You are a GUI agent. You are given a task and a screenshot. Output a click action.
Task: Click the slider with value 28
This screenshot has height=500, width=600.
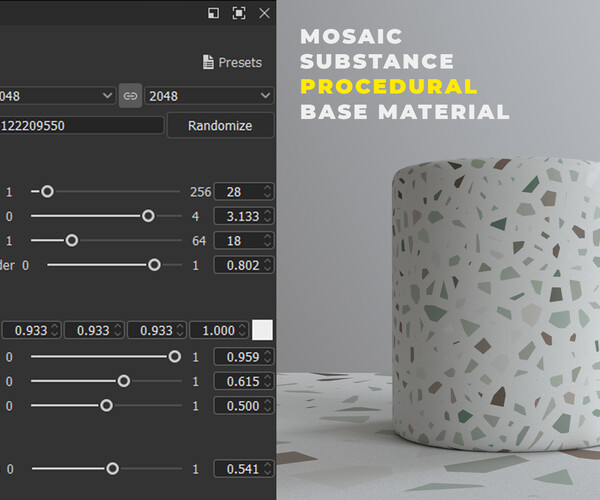(x=106, y=191)
